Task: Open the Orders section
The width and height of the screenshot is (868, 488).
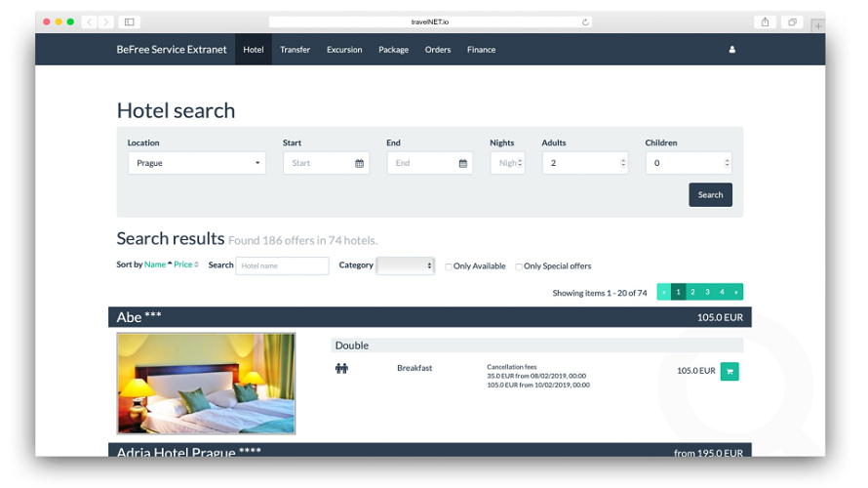Action: coord(438,50)
